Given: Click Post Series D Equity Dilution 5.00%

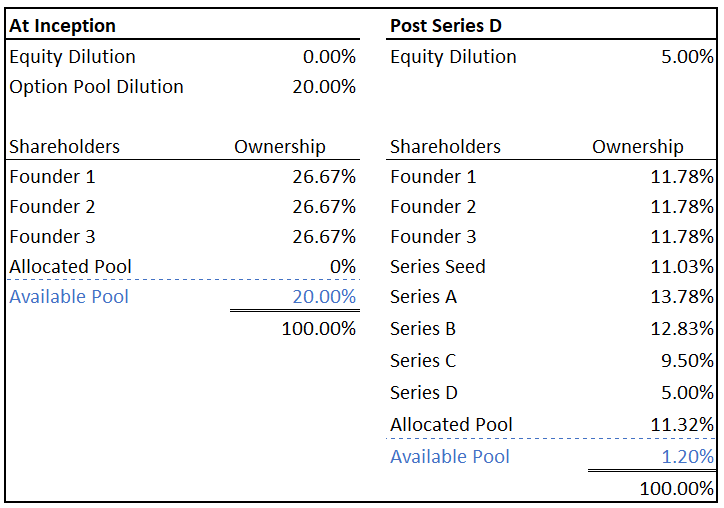Looking at the screenshot, I should coord(687,57).
